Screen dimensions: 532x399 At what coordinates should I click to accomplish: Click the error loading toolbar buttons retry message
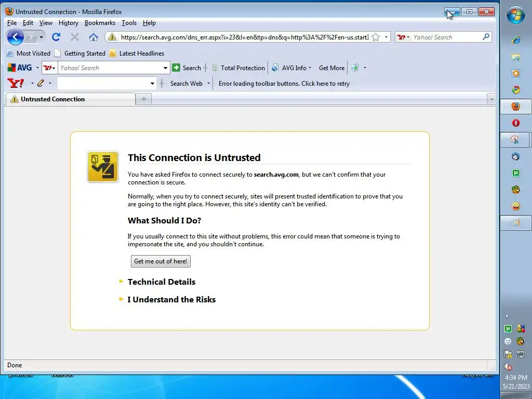coord(284,84)
